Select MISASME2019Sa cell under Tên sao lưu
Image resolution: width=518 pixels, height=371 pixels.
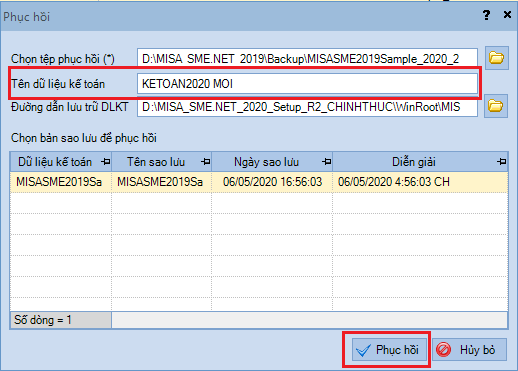[162, 182]
